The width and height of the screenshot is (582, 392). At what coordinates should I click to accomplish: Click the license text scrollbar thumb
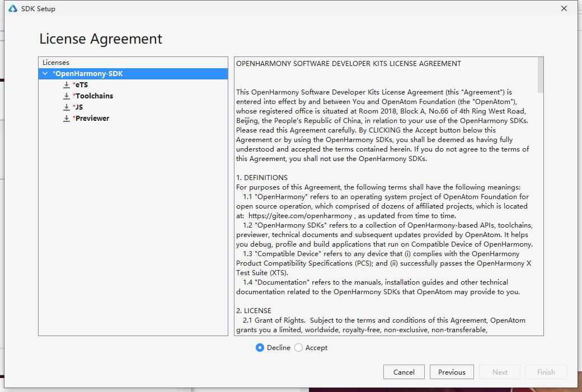541,75
